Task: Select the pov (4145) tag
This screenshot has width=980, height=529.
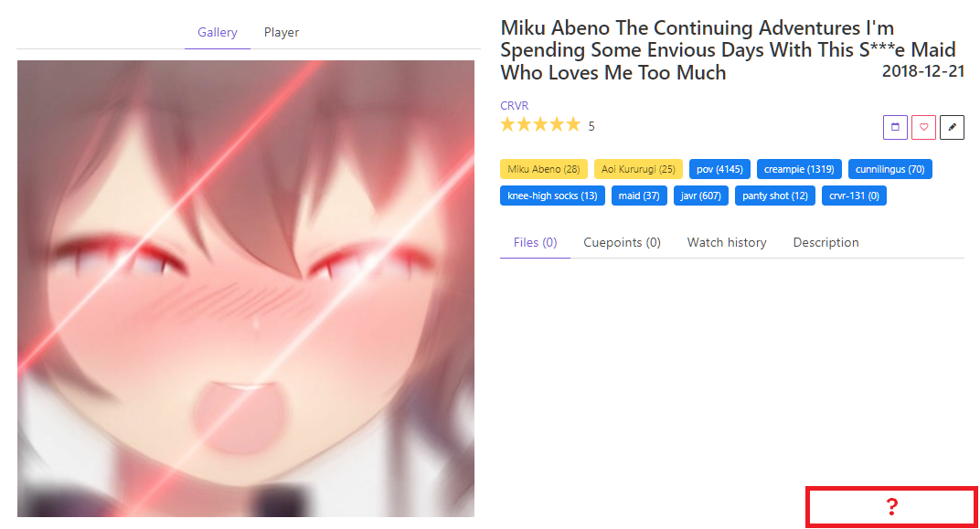Action: (x=719, y=169)
